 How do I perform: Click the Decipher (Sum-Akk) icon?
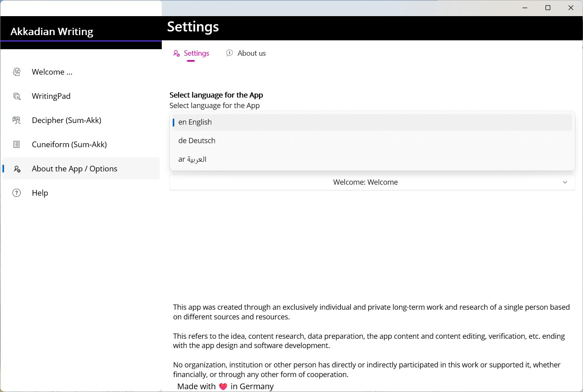pyautogui.click(x=17, y=120)
